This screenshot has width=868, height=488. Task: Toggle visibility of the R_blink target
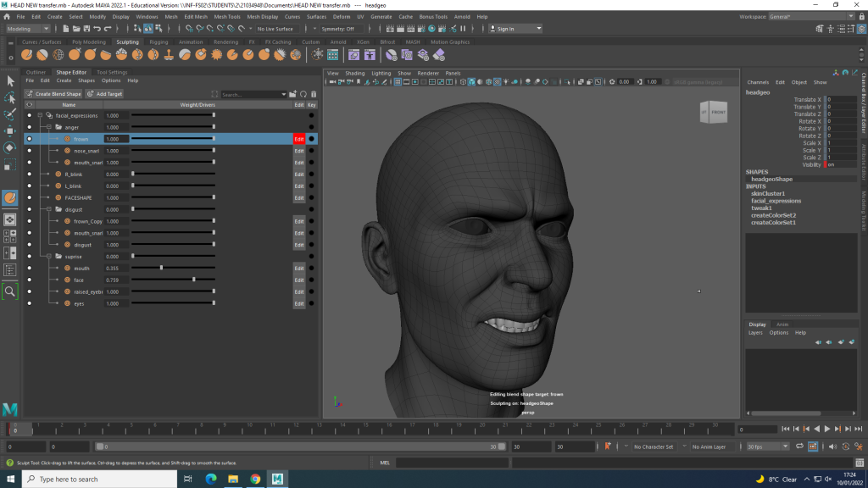[x=29, y=174]
